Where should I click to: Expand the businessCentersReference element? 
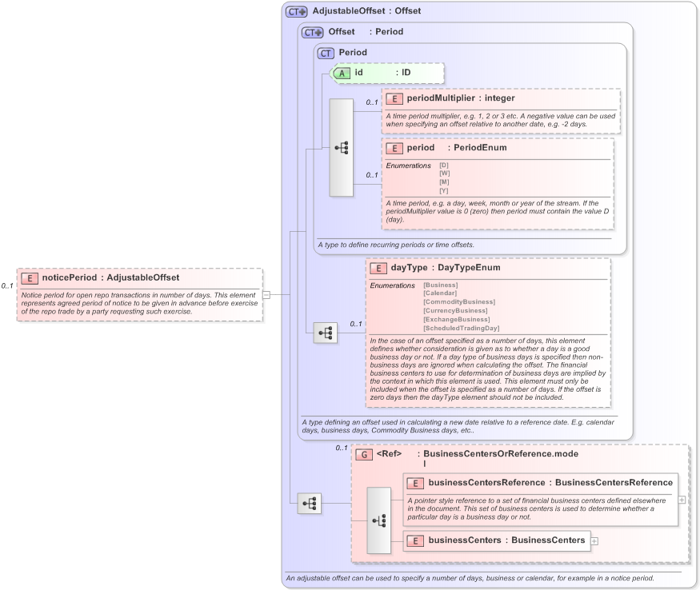click(x=682, y=500)
